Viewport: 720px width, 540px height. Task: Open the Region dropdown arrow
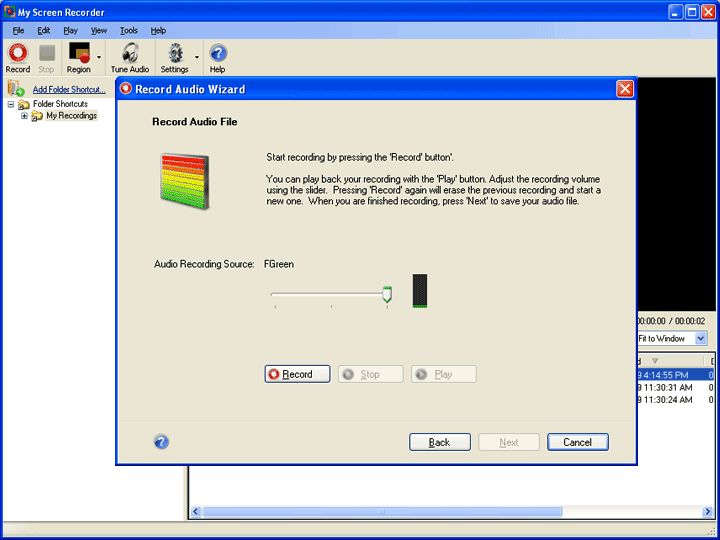(x=99, y=58)
